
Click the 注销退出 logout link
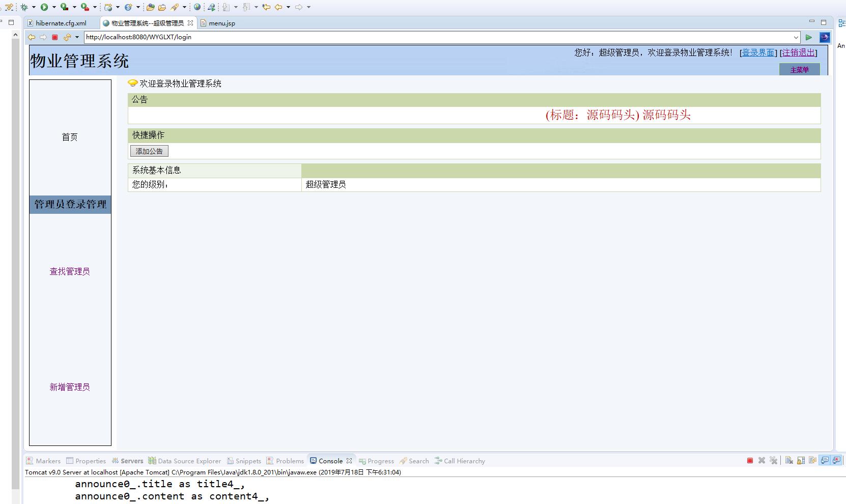[x=798, y=52]
